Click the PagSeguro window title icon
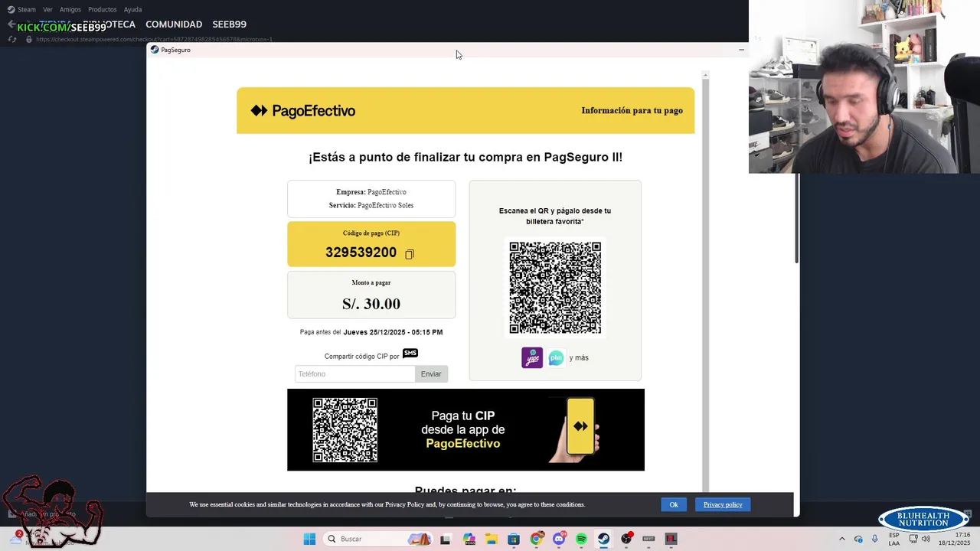 click(155, 50)
